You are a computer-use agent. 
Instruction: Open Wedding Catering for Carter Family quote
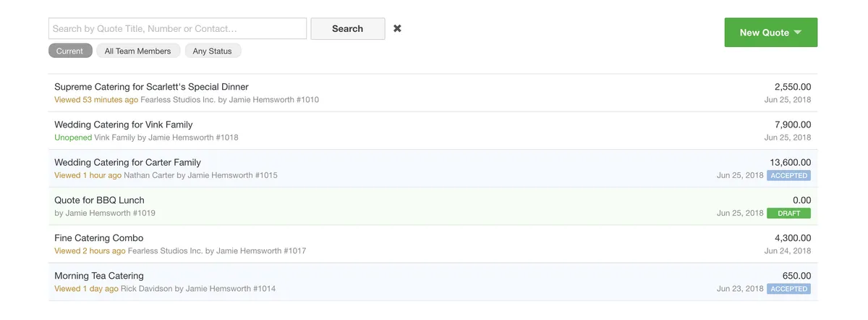[x=127, y=162]
